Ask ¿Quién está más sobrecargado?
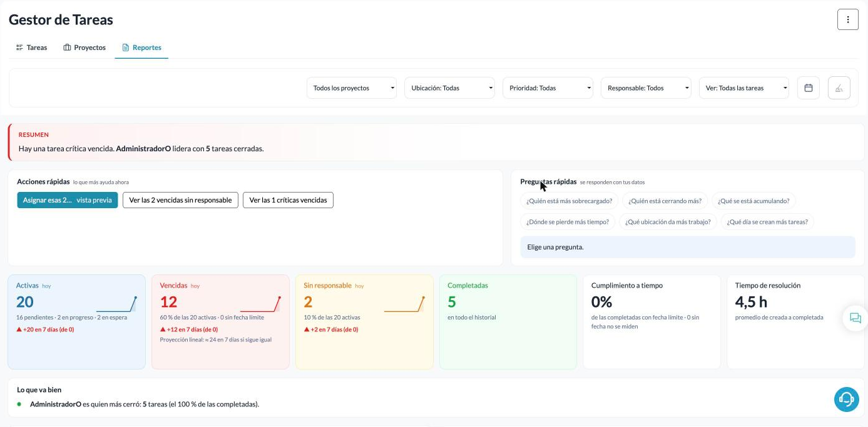The width and height of the screenshot is (868, 427). [x=569, y=201]
